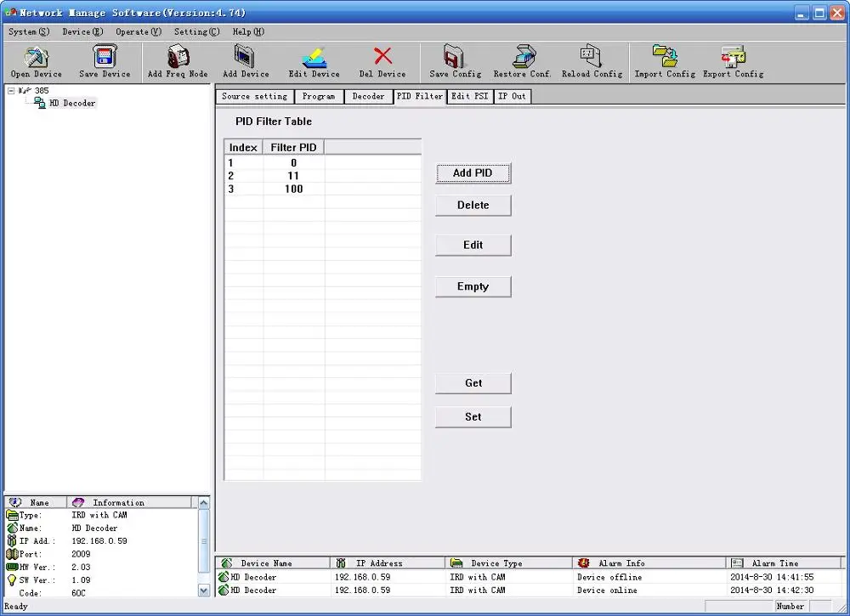Screen dimensions: 850x616
Task: Collapse the 385 tree node
Action: tap(10, 90)
